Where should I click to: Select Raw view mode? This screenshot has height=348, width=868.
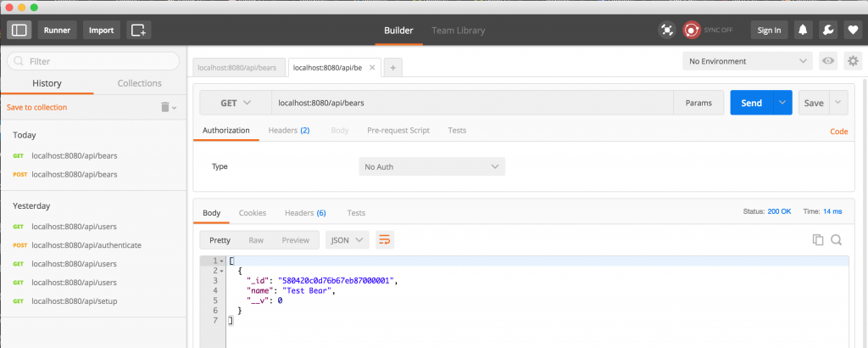coord(256,240)
